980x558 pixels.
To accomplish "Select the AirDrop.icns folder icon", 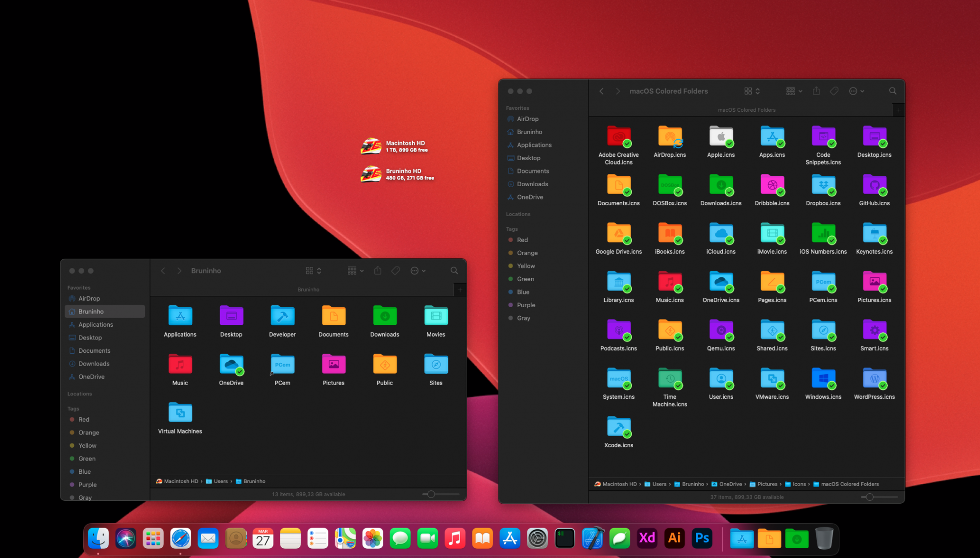I will [670, 137].
